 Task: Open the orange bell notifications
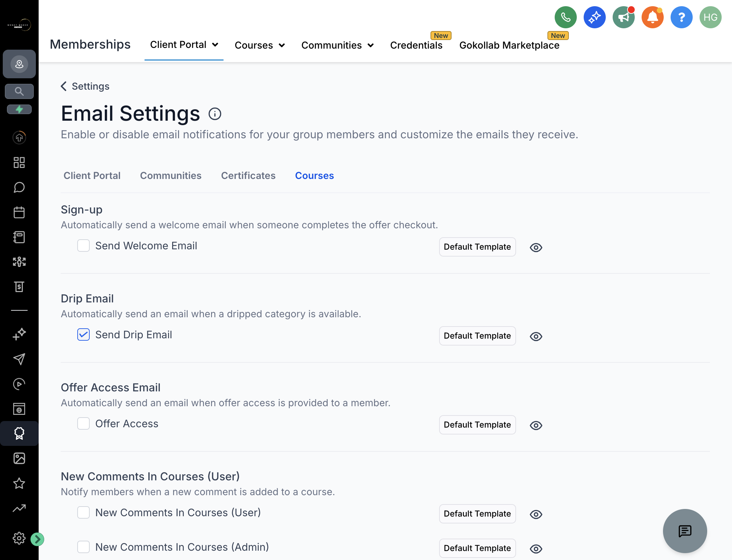652,17
